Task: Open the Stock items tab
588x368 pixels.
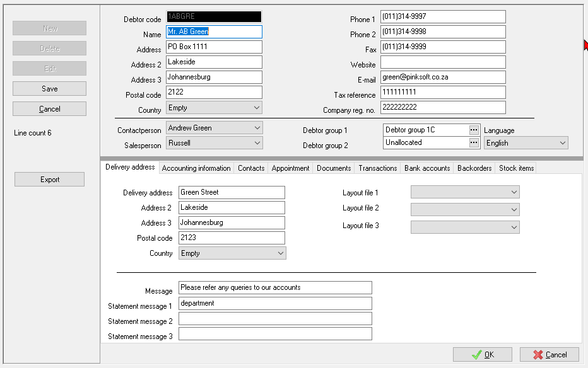Action: point(516,168)
